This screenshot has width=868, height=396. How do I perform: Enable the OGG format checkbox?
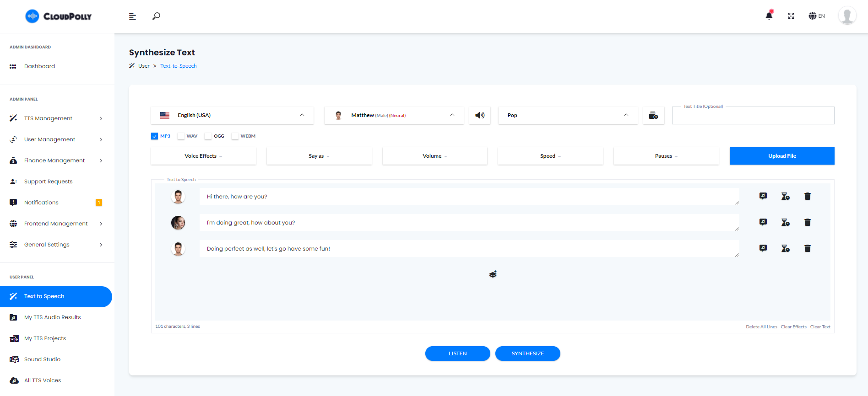(x=208, y=136)
